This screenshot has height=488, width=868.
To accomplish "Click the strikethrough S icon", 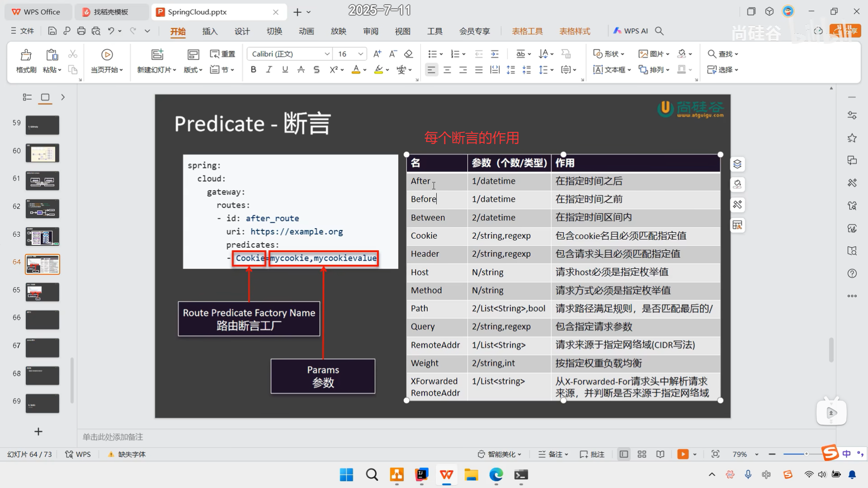I will pos(316,70).
